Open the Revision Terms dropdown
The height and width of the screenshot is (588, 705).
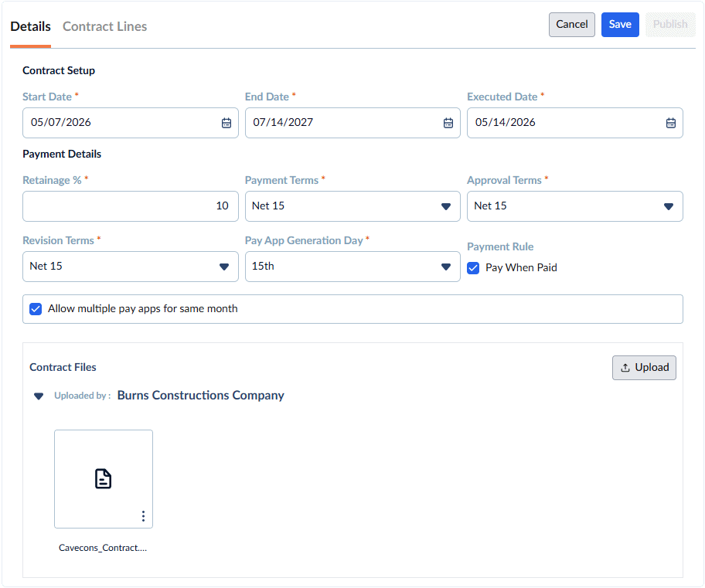(131, 267)
